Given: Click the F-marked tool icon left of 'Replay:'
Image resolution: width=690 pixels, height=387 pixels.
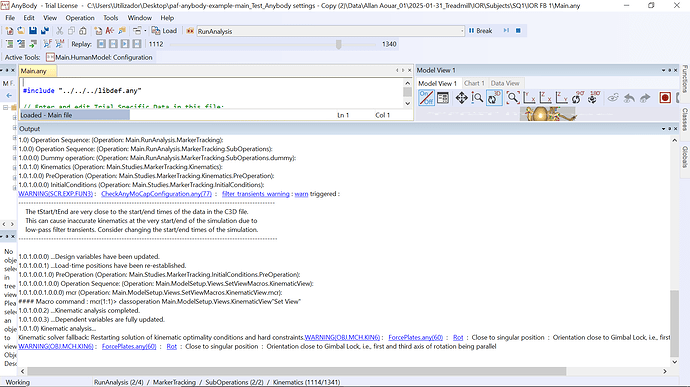Looking at the screenshot, I should [47, 44].
